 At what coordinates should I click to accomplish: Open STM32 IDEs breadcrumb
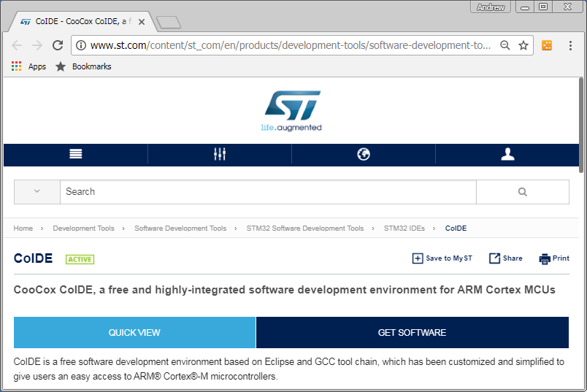click(404, 228)
